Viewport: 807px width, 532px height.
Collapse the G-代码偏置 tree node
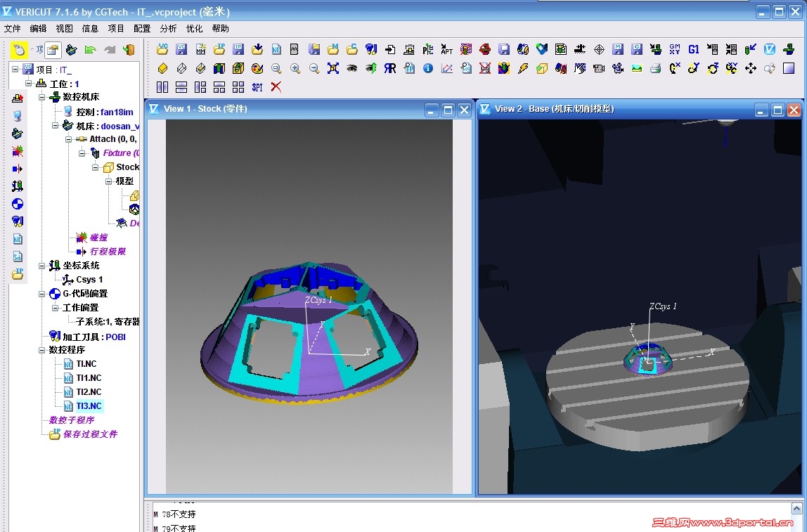tap(41, 294)
